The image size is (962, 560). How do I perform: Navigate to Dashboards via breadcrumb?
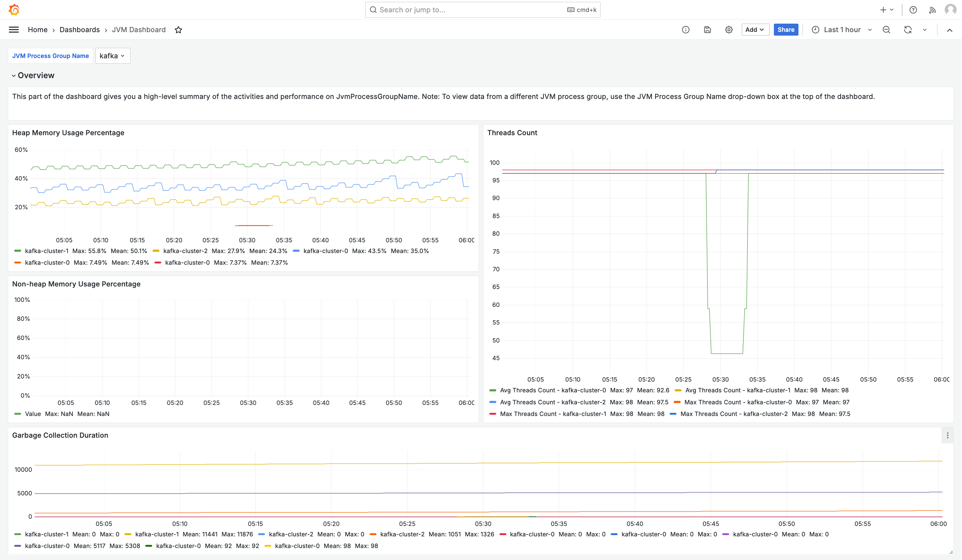(x=79, y=29)
